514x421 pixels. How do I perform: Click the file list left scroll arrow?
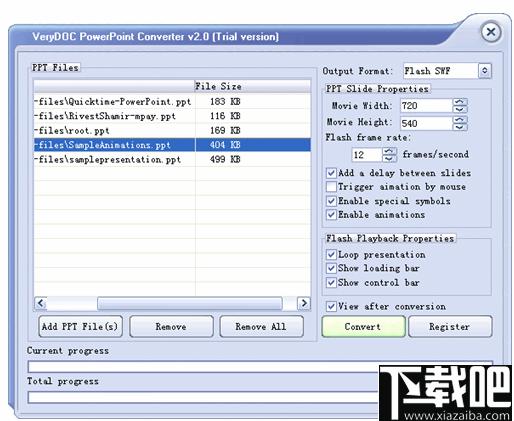(41, 303)
